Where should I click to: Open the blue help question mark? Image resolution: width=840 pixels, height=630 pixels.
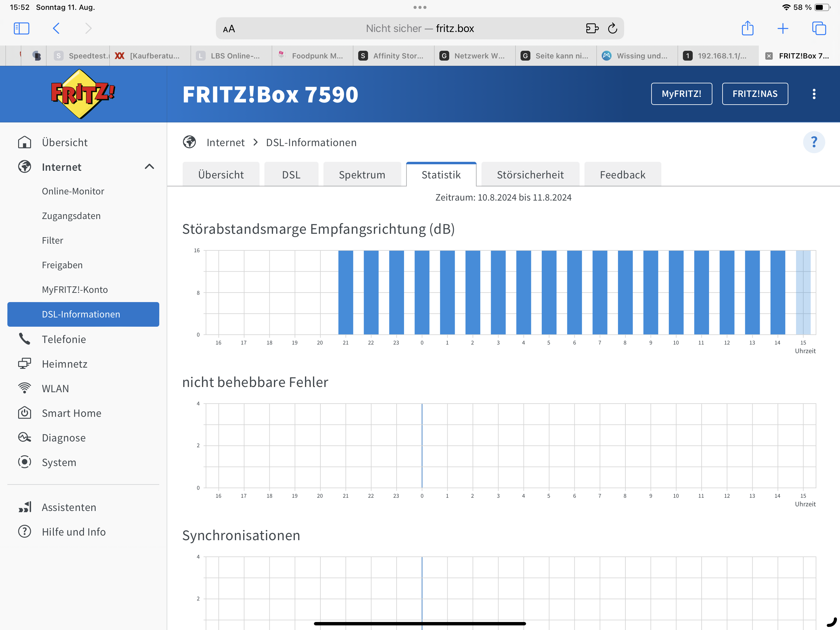click(x=814, y=142)
